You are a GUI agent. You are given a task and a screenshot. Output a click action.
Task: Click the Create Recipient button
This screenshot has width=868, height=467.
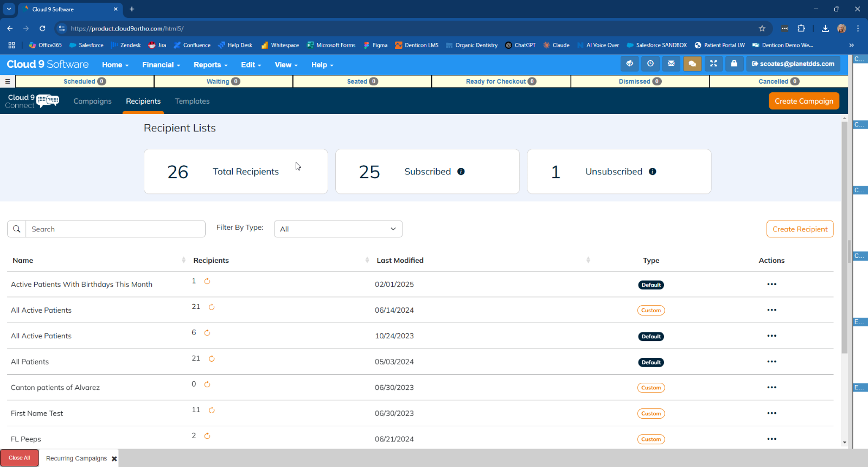point(800,229)
